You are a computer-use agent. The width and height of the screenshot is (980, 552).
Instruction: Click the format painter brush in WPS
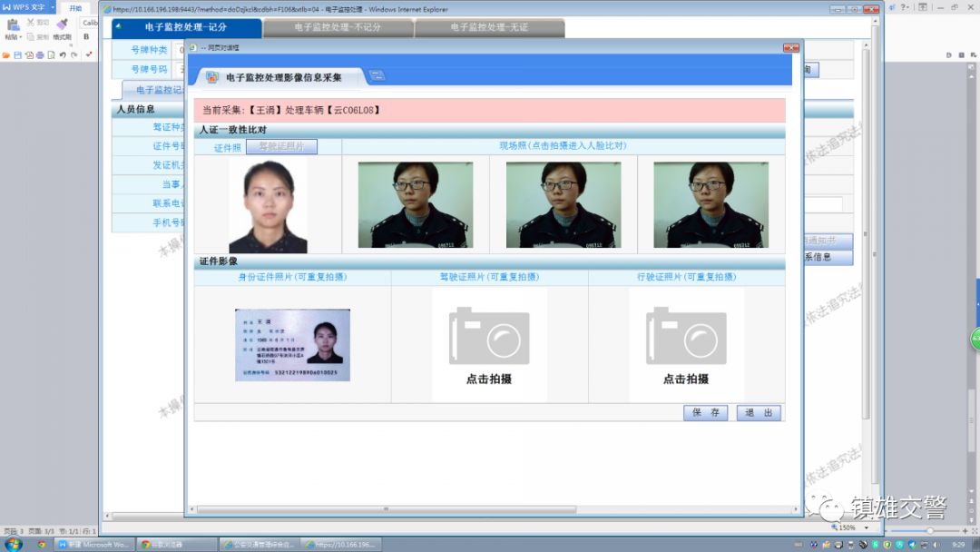[x=62, y=25]
